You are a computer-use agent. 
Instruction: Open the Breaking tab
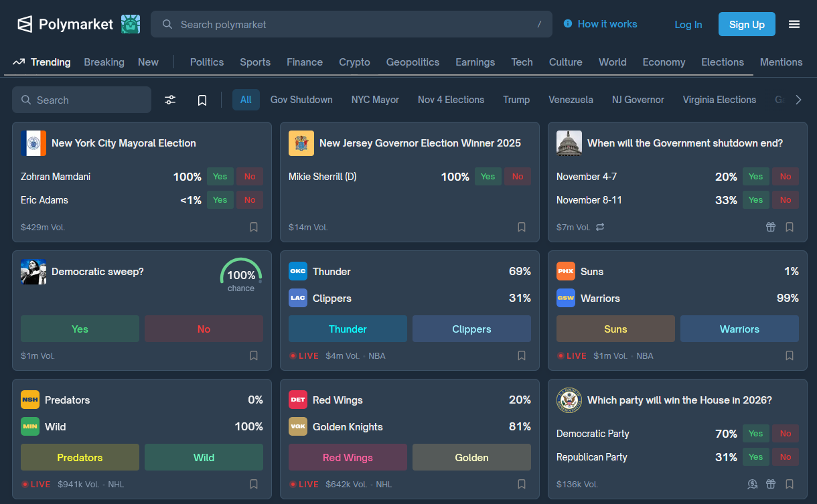[104, 62]
